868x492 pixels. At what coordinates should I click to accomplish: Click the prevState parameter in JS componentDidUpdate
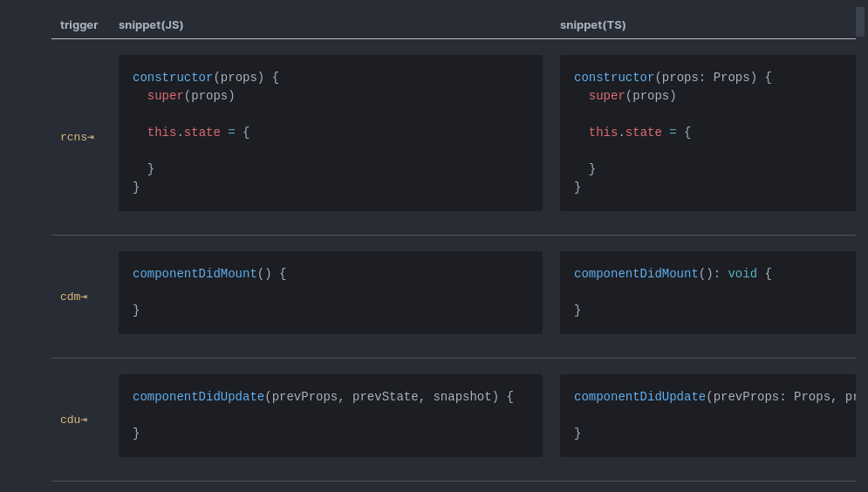point(385,397)
